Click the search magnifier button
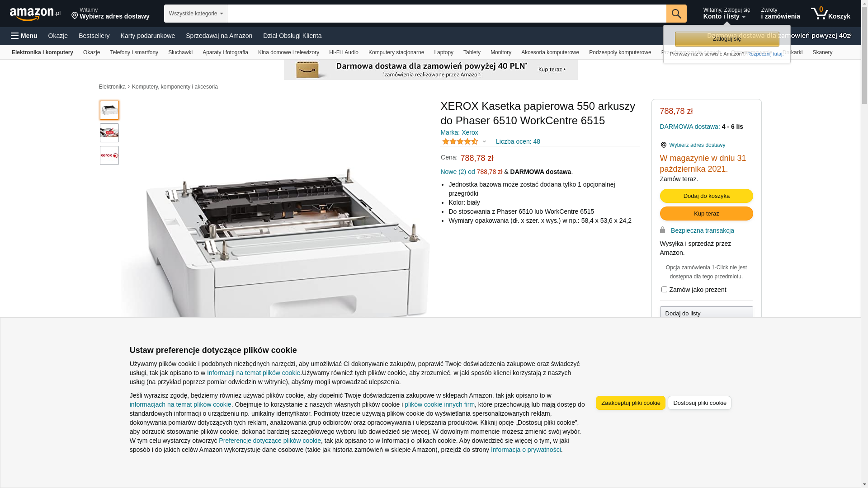 pos(676,14)
